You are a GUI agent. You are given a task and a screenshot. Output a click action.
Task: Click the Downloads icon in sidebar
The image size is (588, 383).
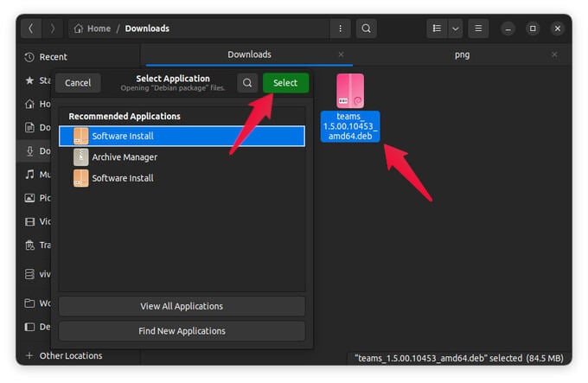(29, 151)
